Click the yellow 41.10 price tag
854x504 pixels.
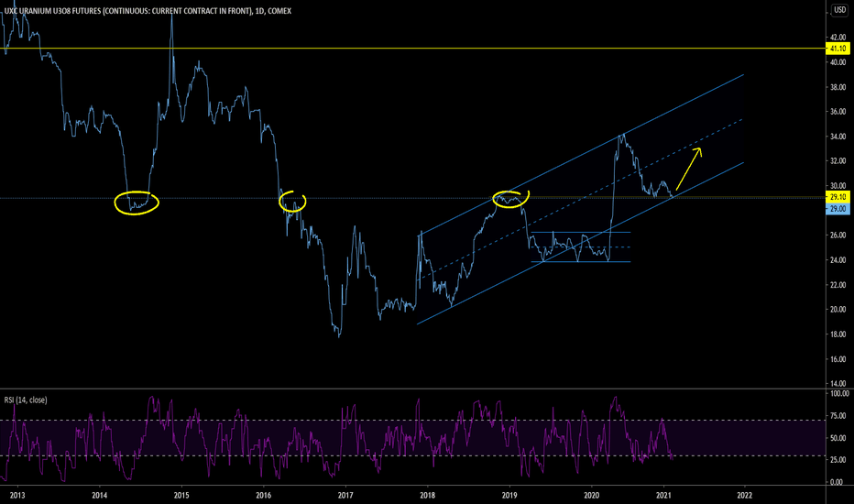838,49
